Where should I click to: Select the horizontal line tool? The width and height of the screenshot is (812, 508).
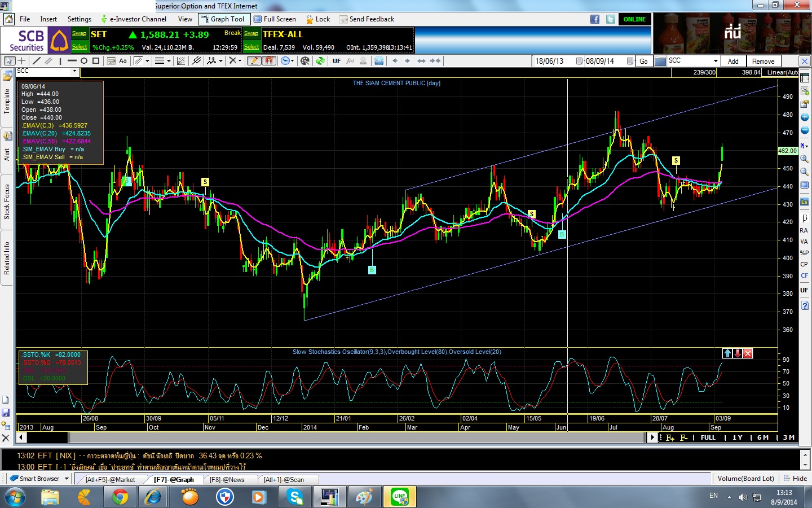click(72, 61)
